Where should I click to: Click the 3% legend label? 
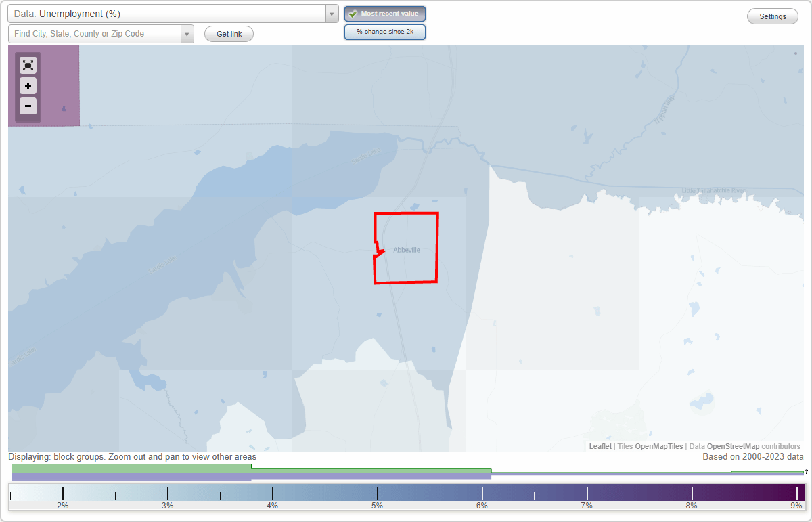click(167, 506)
